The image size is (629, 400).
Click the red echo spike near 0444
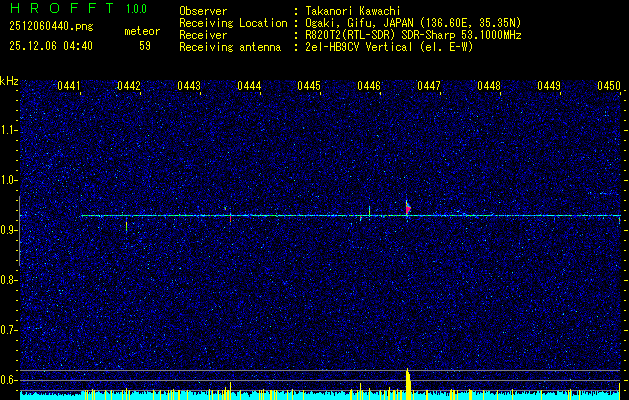(x=230, y=218)
